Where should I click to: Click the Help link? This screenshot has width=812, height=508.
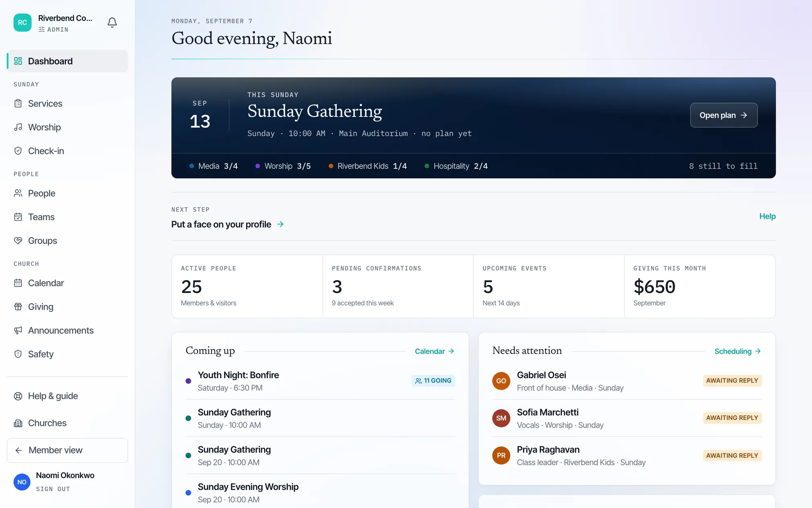[x=767, y=217]
